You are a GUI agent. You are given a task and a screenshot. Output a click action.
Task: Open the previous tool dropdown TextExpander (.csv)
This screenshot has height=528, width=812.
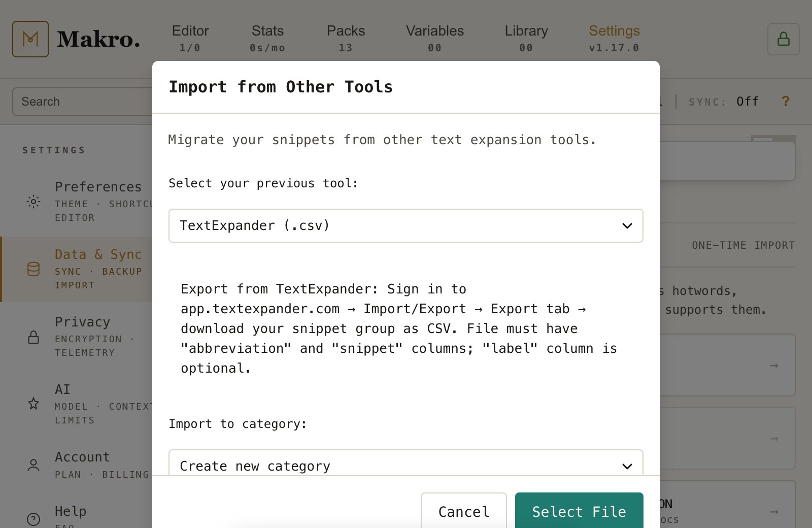pos(405,225)
